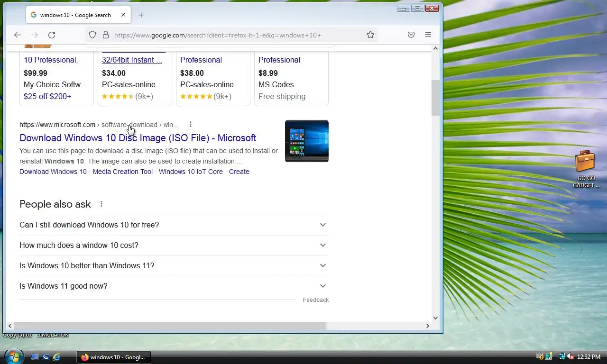Click the Free shipping label
The width and height of the screenshot is (607, 364).
[282, 96]
